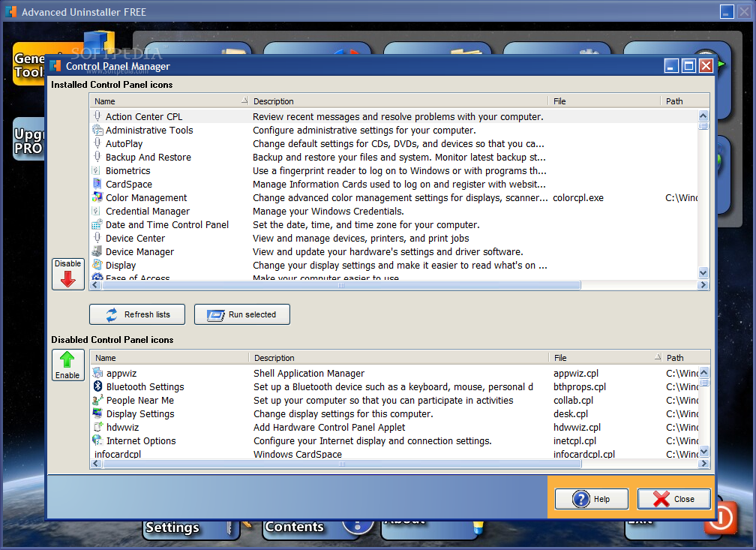
Task: Click the Bluetooth Settings icon
Action: click(x=97, y=386)
